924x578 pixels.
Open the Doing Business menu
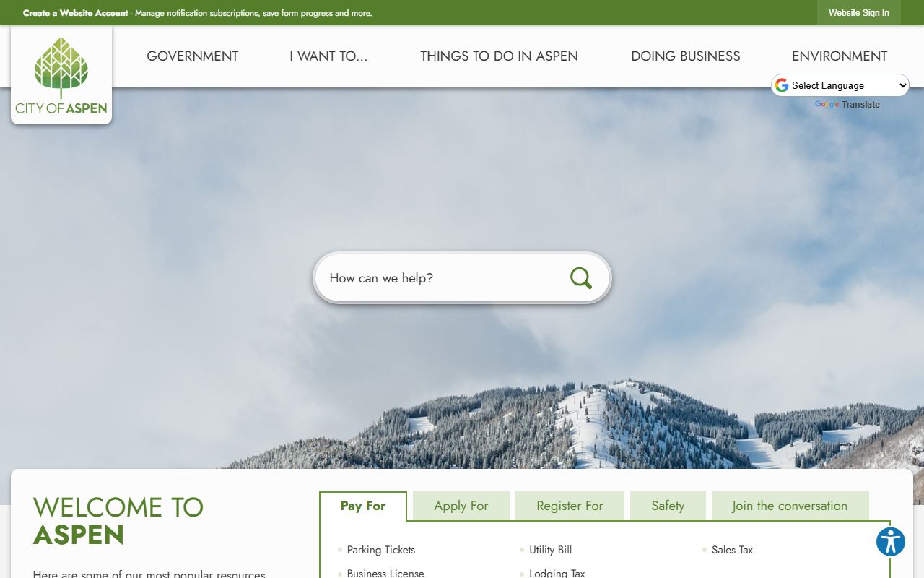[685, 56]
